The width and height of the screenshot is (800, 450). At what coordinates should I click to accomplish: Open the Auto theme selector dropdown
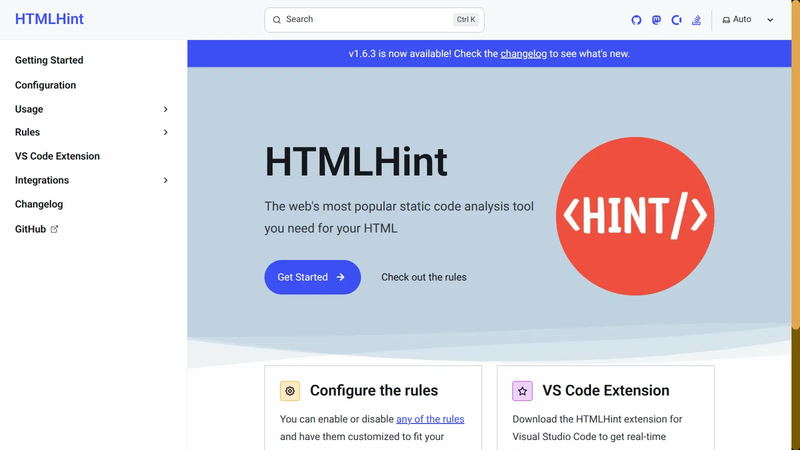748,19
